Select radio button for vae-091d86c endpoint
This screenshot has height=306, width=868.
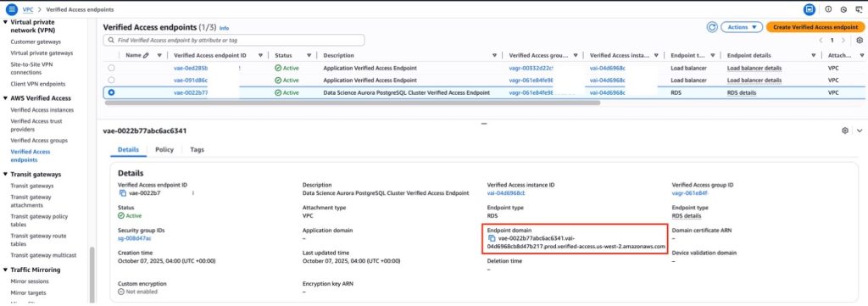[x=111, y=81]
